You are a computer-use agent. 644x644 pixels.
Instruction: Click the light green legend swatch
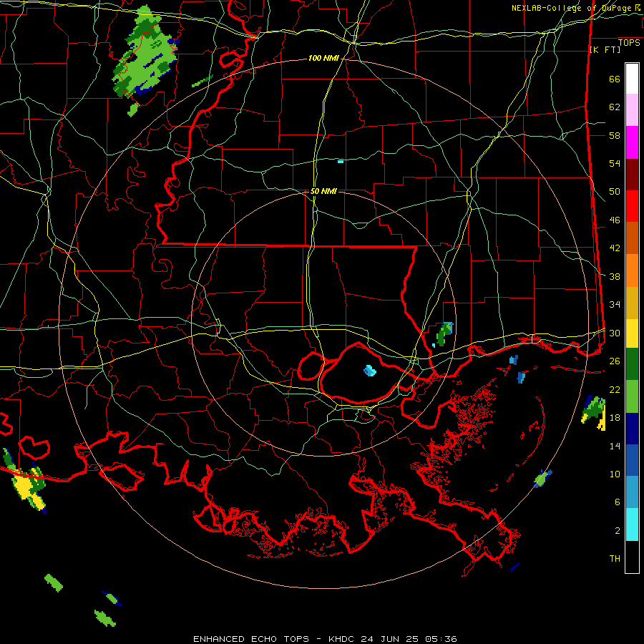click(x=632, y=396)
